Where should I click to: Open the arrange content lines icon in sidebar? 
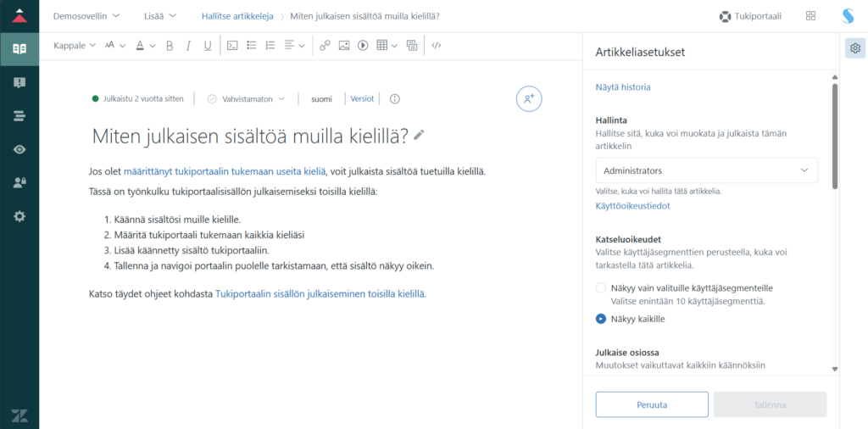point(19,116)
